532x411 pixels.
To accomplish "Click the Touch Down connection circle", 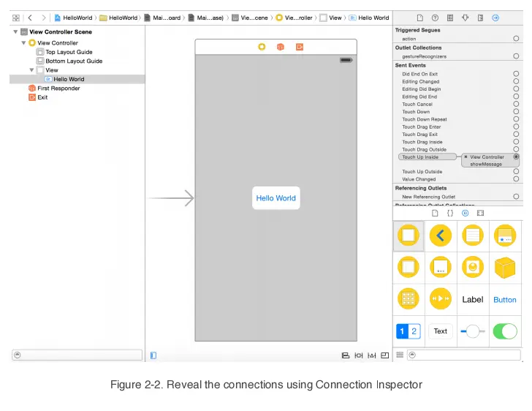I will (516, 111).
